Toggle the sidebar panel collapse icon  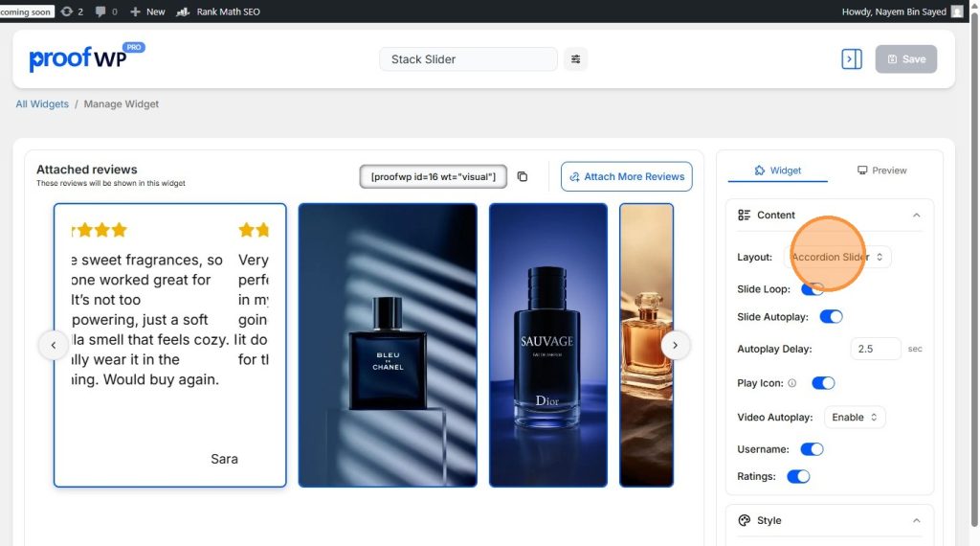(x=851, y=58)
